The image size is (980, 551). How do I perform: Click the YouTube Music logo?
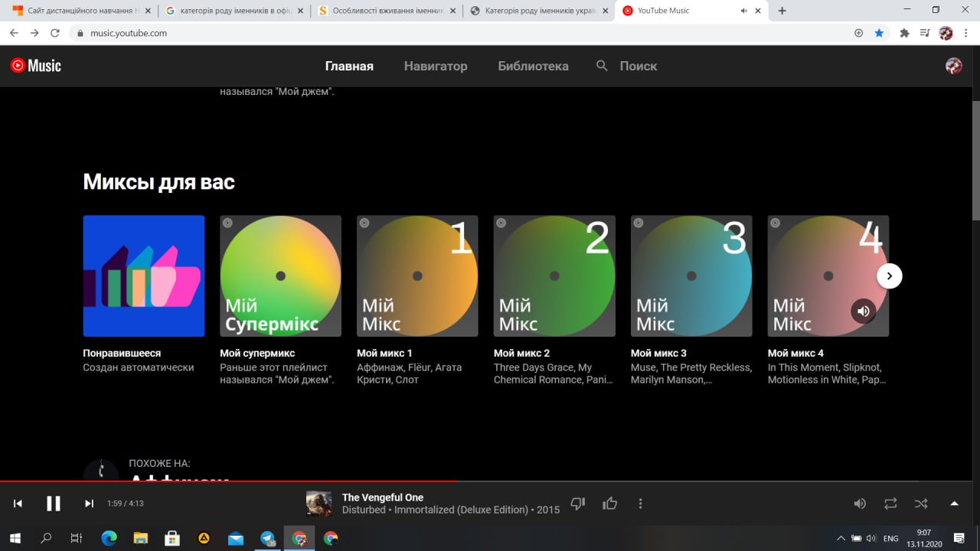(35, 66)
